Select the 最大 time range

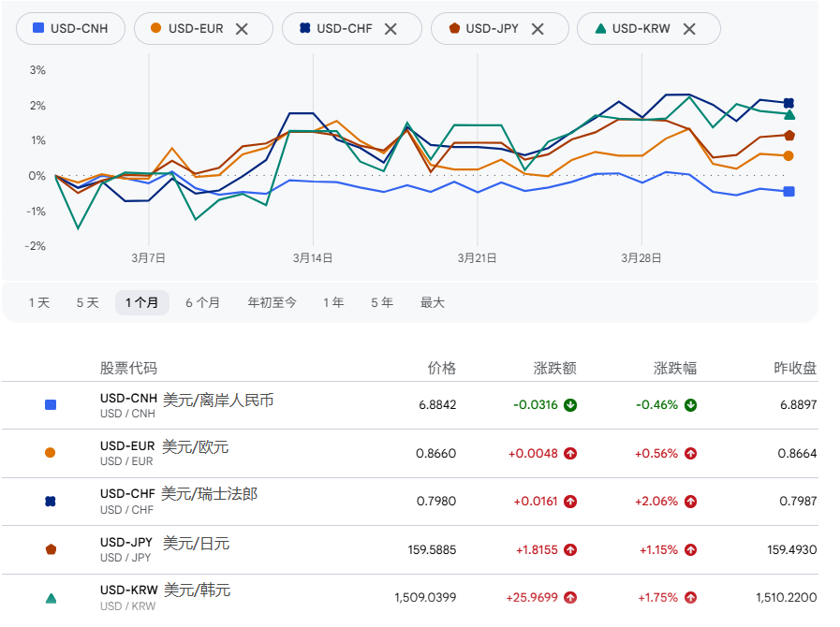pos(433,302)
